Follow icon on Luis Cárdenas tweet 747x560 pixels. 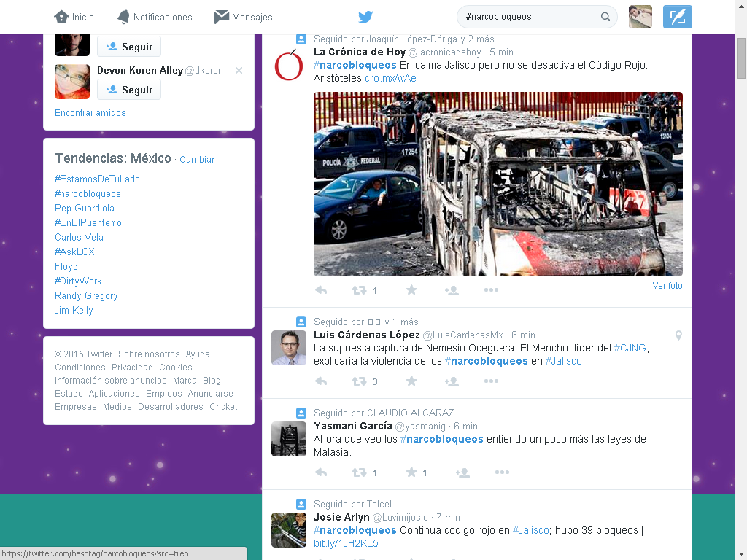tap(452, 381)
